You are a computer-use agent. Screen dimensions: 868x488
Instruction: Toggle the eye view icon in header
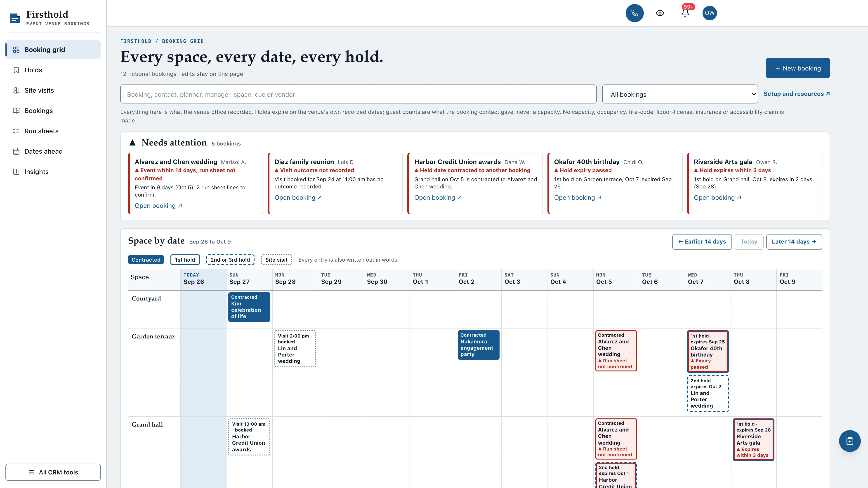point(660,13)
